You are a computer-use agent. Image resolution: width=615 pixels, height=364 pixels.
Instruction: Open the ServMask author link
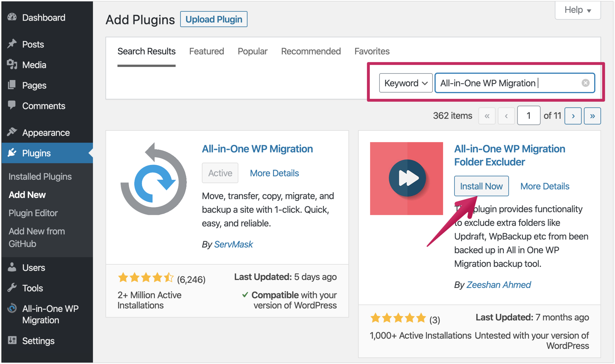pos(234,245)
